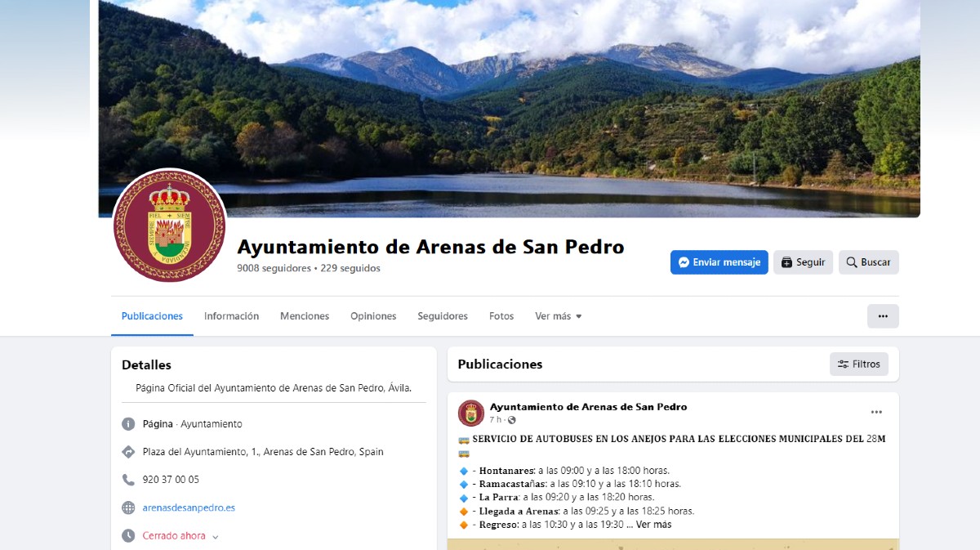The height and width of the screenshot is (550, 980).
Task: Click the public globe icon on the post
Action: pos(512,420)
